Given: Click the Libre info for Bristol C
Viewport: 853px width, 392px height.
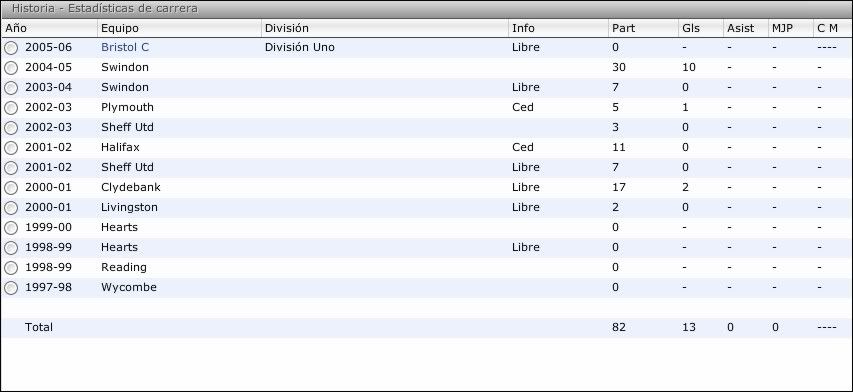Looking at the screenshot, I should (x=526, y=47).
